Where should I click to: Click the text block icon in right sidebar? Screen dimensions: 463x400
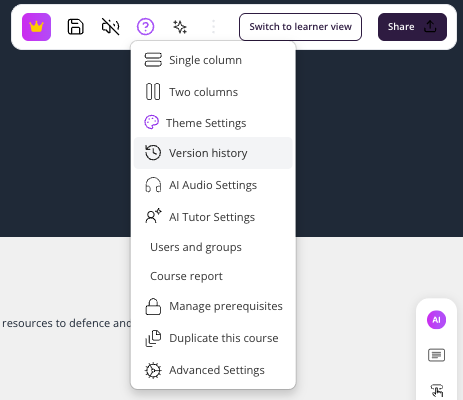point(436,355)
